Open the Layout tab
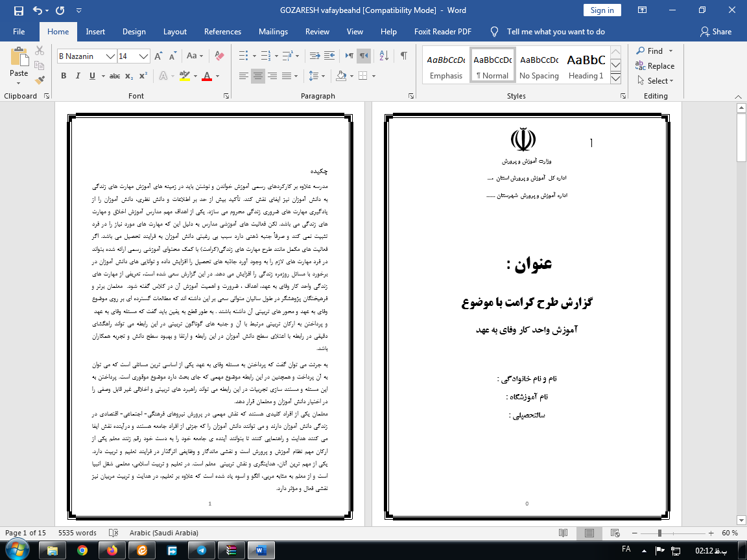This screenshot has height=560, width=747. [175, 32]
